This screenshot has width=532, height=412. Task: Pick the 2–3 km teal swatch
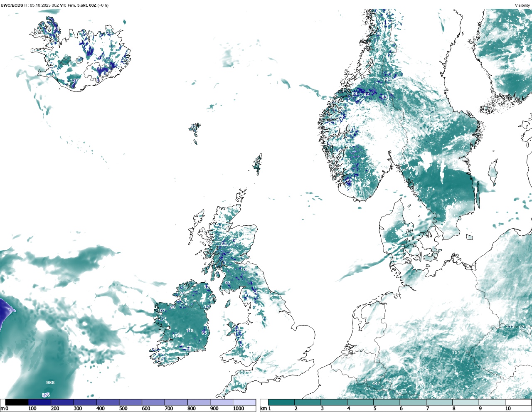tap(308, 402)
